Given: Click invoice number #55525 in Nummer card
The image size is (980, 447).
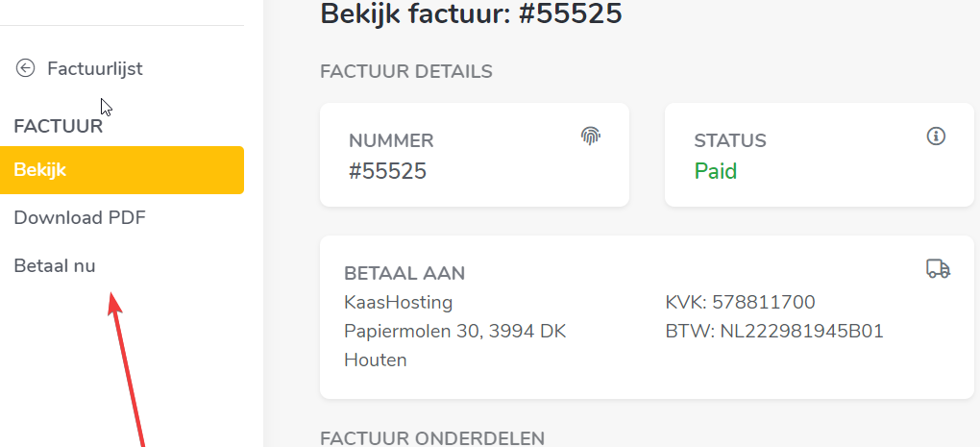Looking at the screenshot, I should pyautogui.click(x=387, y=171).
